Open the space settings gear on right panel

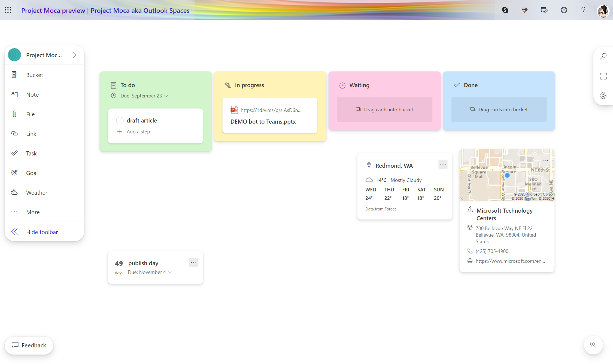tap(603, 96)
